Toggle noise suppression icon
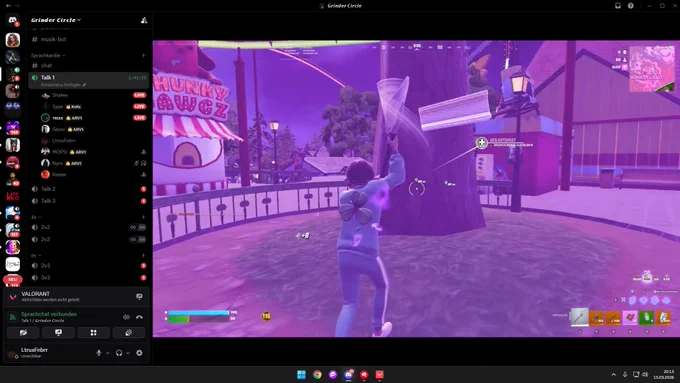This screenshot has height=383, width=680. point(126,317)
